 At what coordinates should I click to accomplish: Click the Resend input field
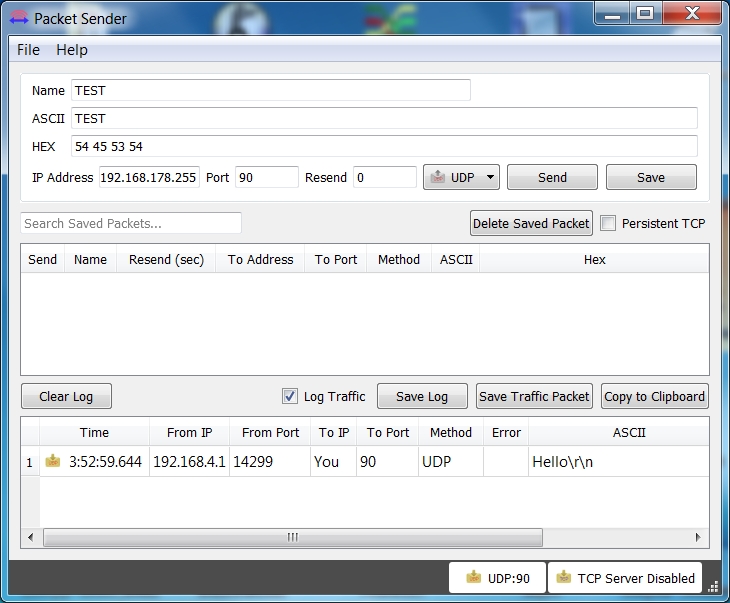click(x=385, y=177)
